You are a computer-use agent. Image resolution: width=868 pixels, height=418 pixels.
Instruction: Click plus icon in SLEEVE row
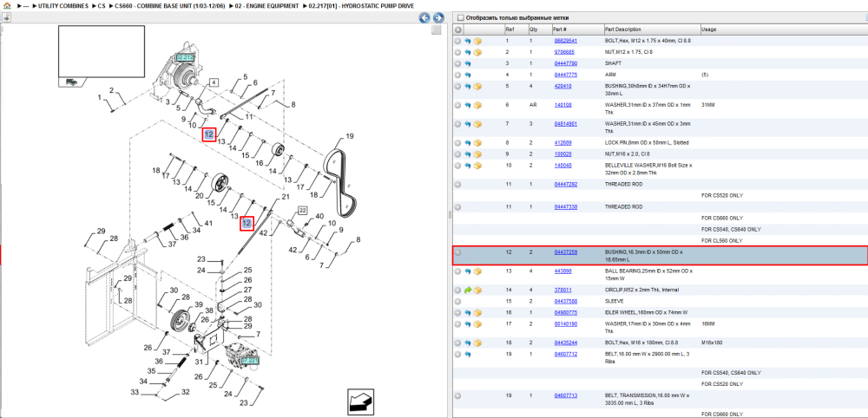[x=457, y=301]
